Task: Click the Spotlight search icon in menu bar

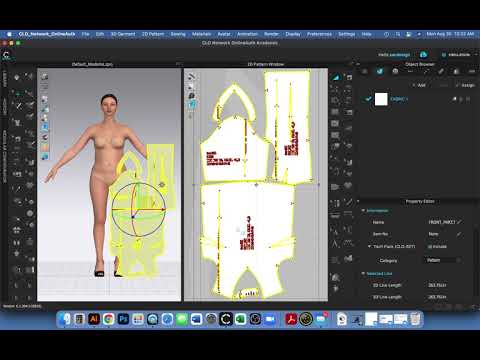Action: (x=398, y=34)
